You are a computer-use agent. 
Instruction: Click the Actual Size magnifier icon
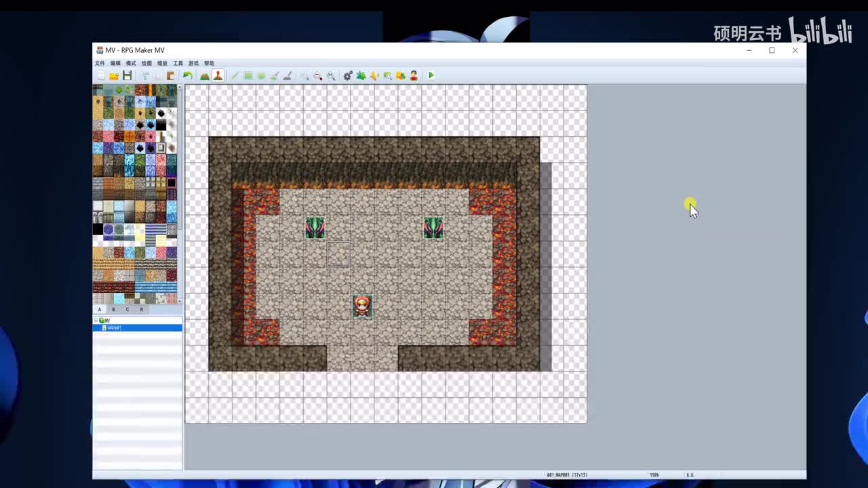331,76
